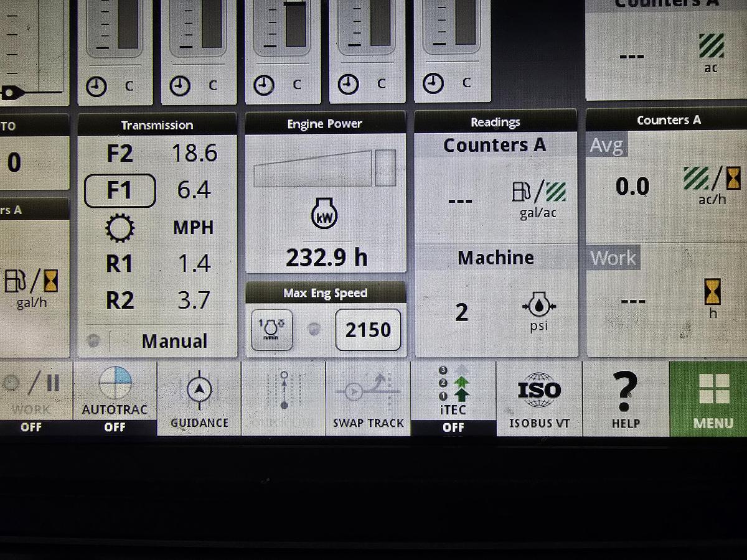
Task: Toggle the AutoTrac OFF switch
Action: tap(115, 398)
